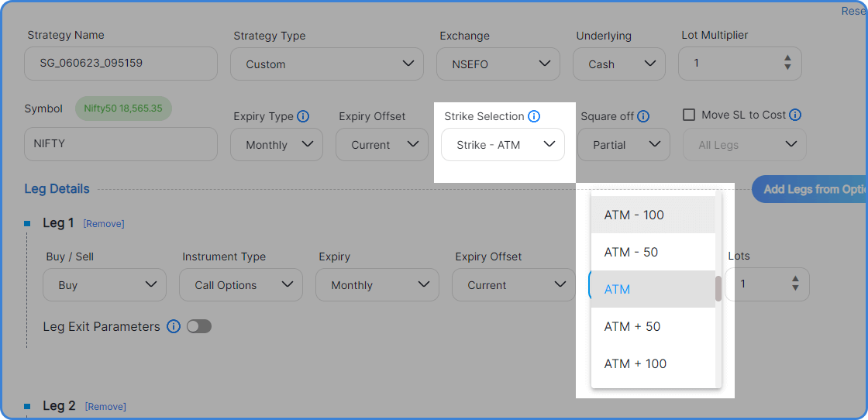Open info icon beside Strike Selection
The height and width of the screenshot is (420, 868).
point(534,116)
